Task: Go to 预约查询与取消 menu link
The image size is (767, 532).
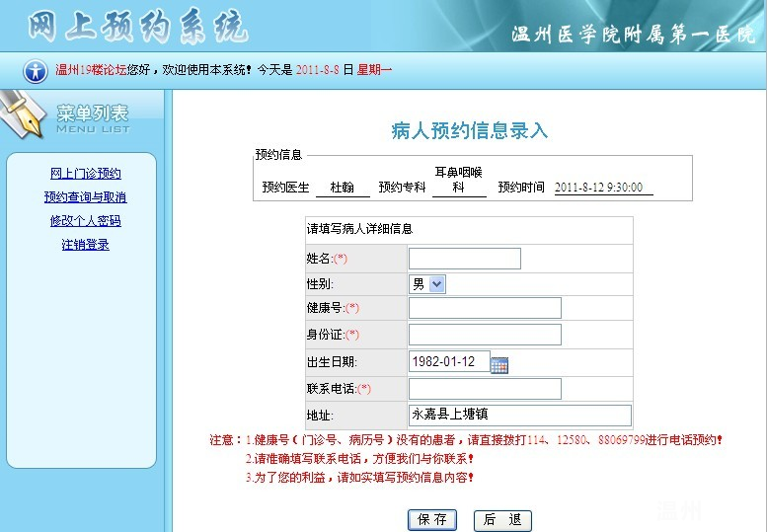Action: (x=86, y=197)
